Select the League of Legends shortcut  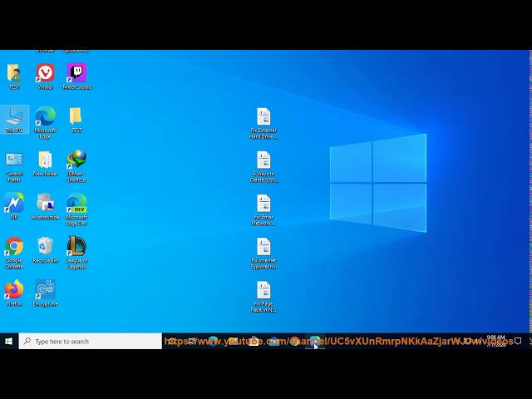(76, 253)
